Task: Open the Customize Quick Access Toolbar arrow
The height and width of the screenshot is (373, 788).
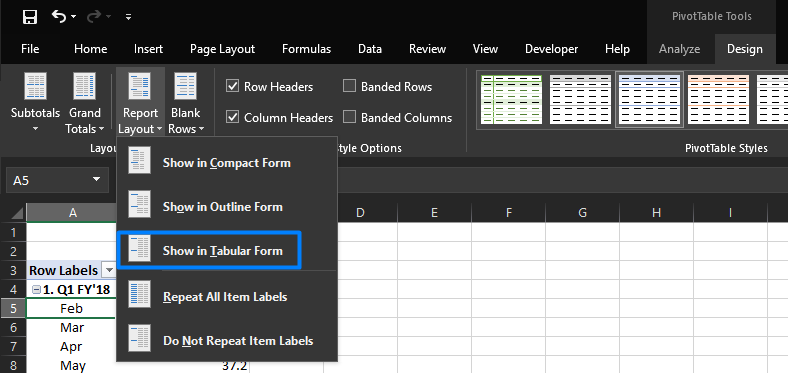Action: pos(128,17)
